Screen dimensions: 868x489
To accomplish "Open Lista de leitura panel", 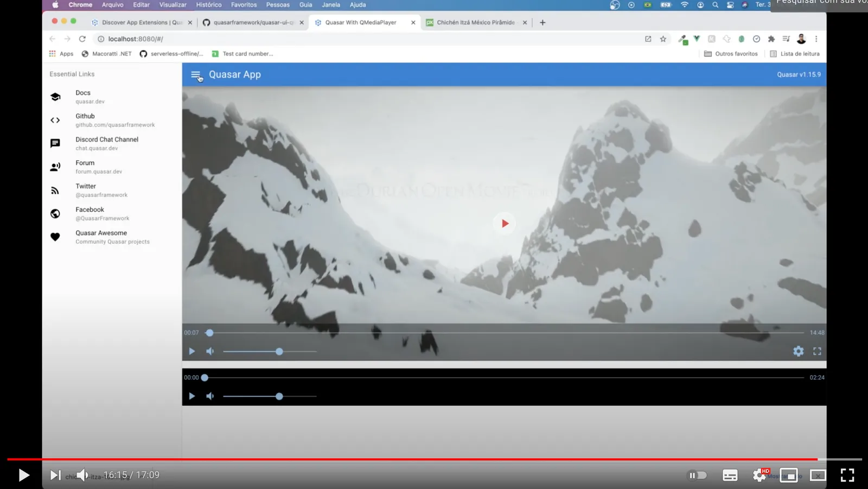I will coord(795,54).
